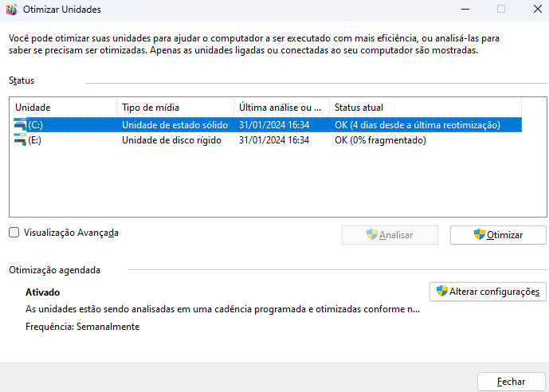Click the Frequência: Semanalmente text
This screenshot has height=392, width=549.
tap(83, 327)
